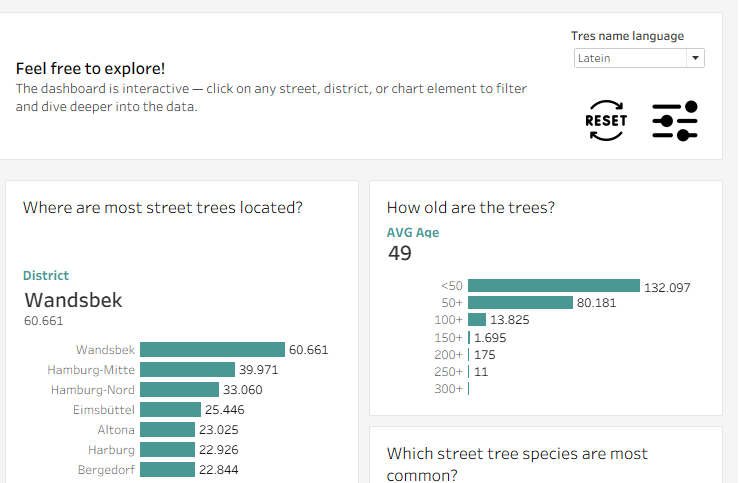740x483 pixels.
Task: Select the Wandsbek district bar
Action: point(212,350)
